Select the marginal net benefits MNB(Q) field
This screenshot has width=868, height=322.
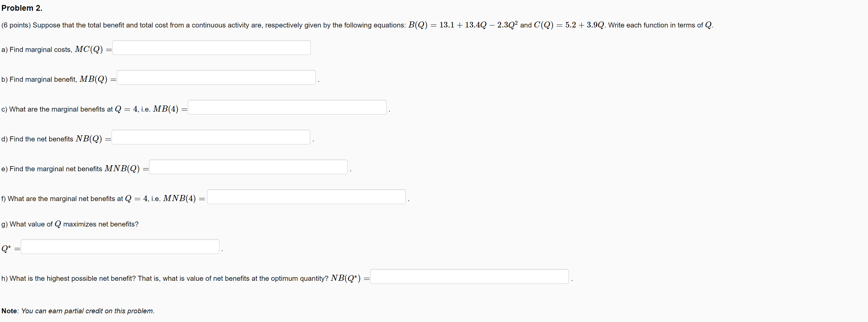[x=248, y=167]
